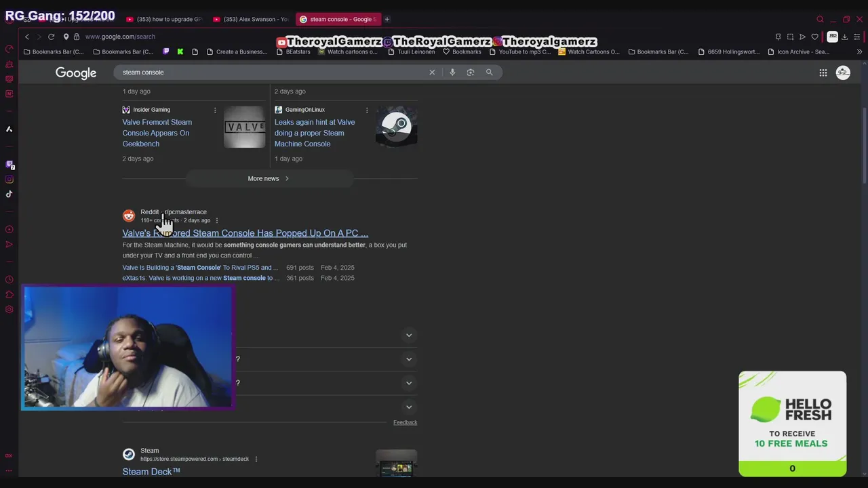The width and height of the screenshot is (868, 488).
Task: Open the Steam Deck result link
Action: [151, 472]
